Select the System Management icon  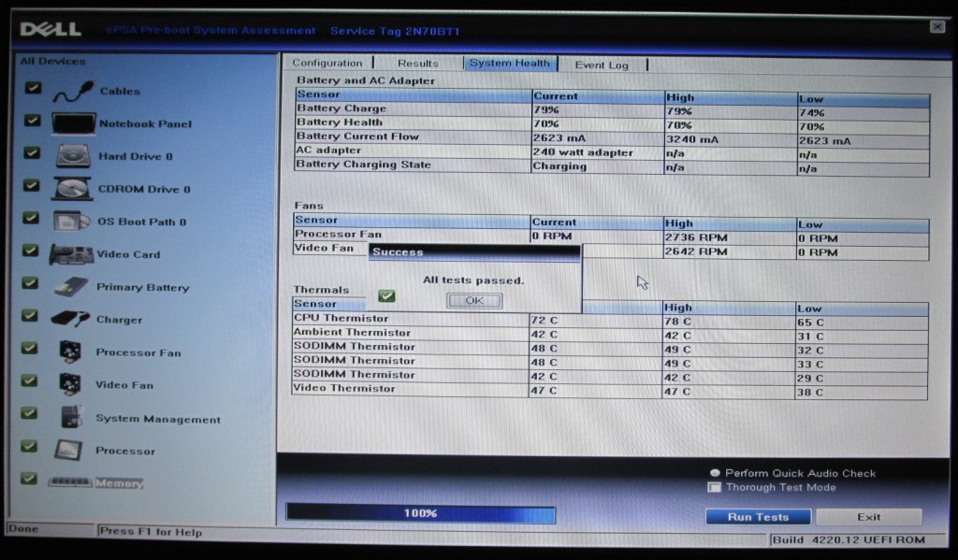point(71,418)
